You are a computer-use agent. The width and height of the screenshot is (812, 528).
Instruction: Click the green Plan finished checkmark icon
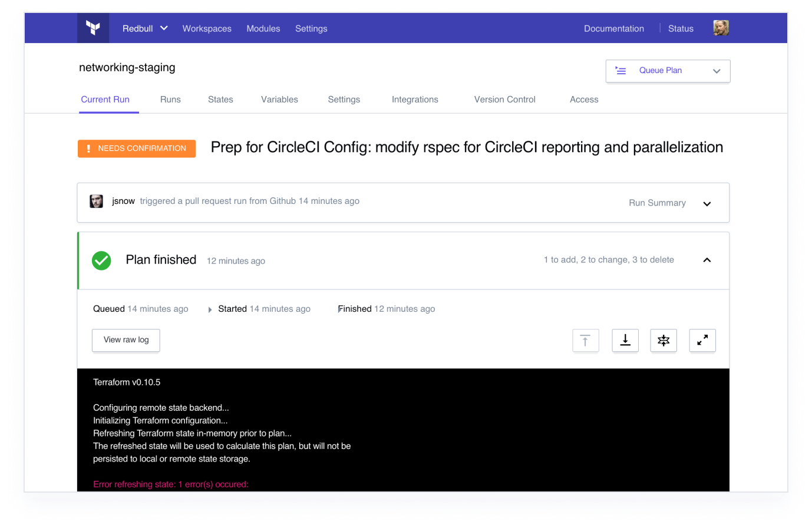pyautogui.click(x=101, y=260)
